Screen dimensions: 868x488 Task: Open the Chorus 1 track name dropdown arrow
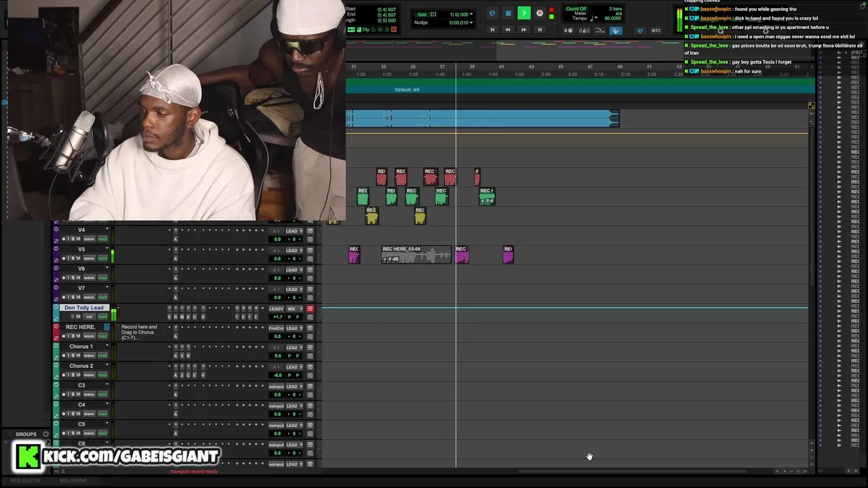[x=106, y=346]
